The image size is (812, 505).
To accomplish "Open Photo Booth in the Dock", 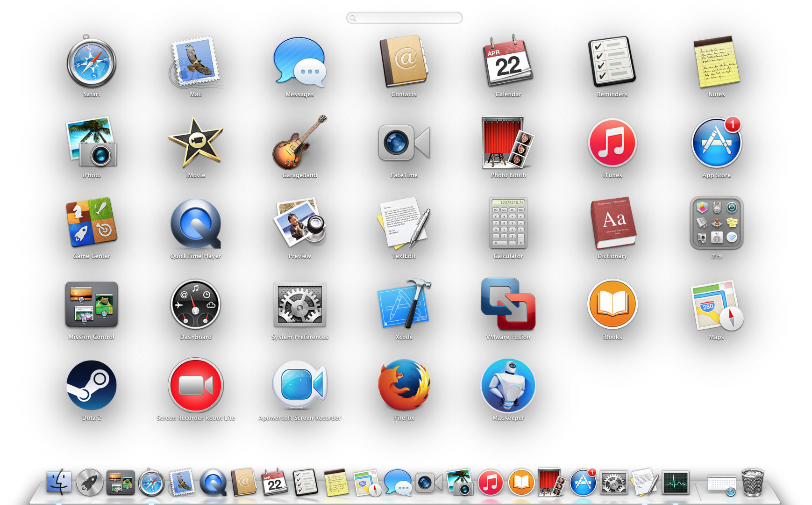I will point(551,482).
